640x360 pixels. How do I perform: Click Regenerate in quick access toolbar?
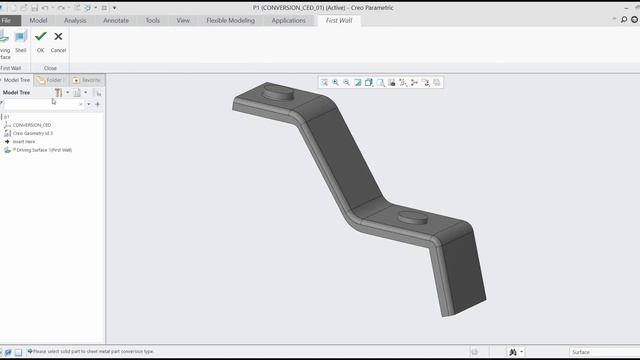click(77, 8)
